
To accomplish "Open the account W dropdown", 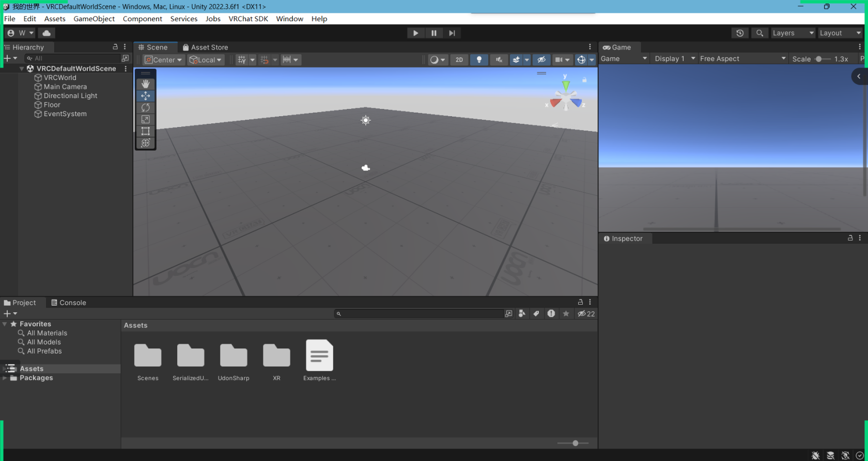I will click(20, 33).
